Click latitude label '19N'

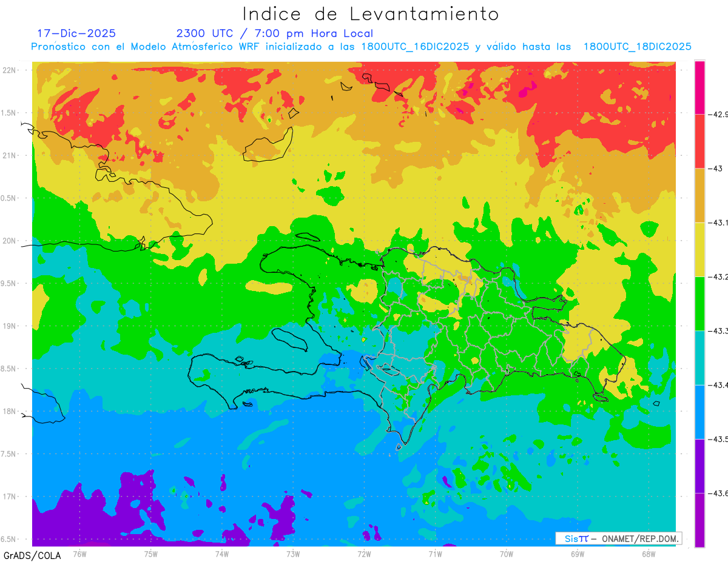(x=10, y=326)
